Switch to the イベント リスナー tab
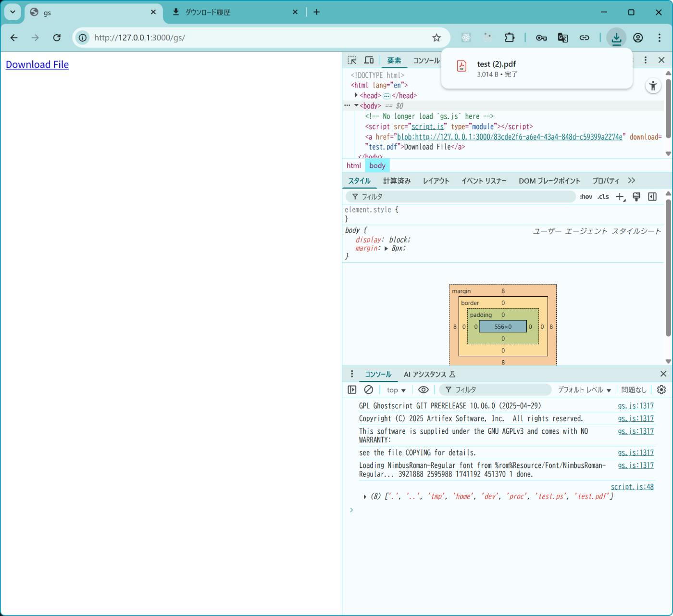673x616 pixels. 484,181
